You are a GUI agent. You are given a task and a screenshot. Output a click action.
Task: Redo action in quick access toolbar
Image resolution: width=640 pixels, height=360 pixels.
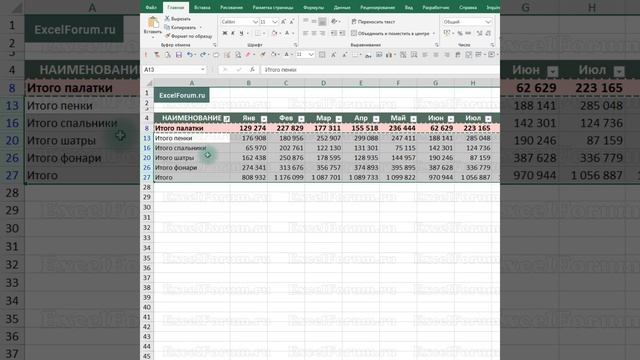[202, 55]
